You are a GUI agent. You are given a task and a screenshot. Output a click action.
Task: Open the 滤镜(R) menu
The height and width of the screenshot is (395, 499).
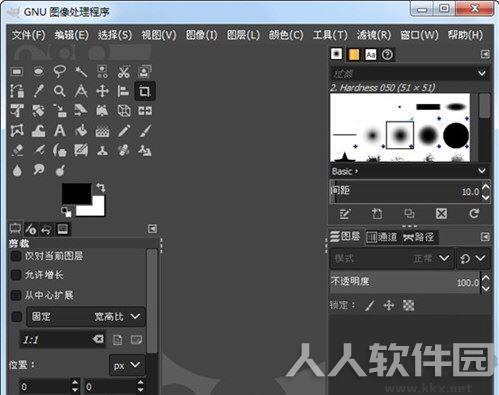point(374,35)
